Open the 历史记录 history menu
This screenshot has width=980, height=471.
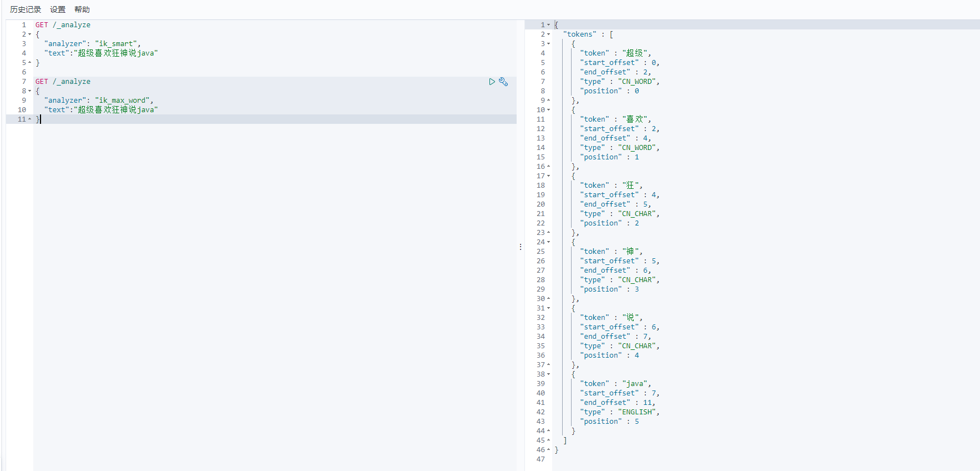(x=26, y=9)
